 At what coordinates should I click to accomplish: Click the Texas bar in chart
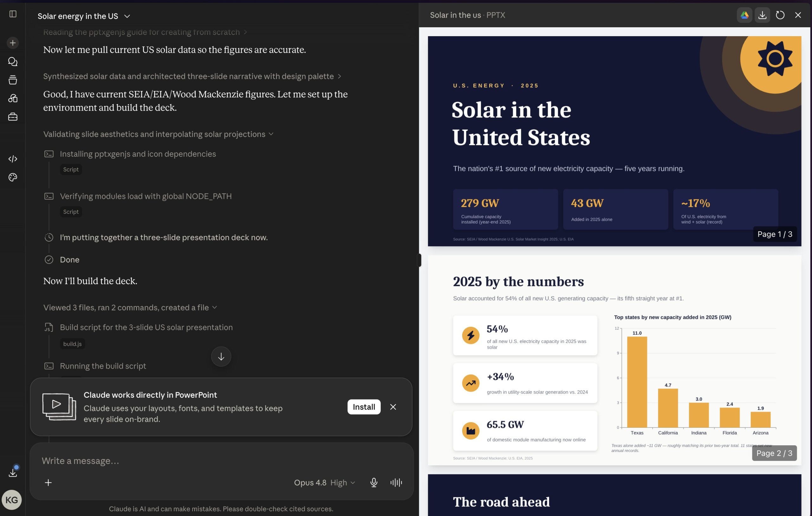637,382
